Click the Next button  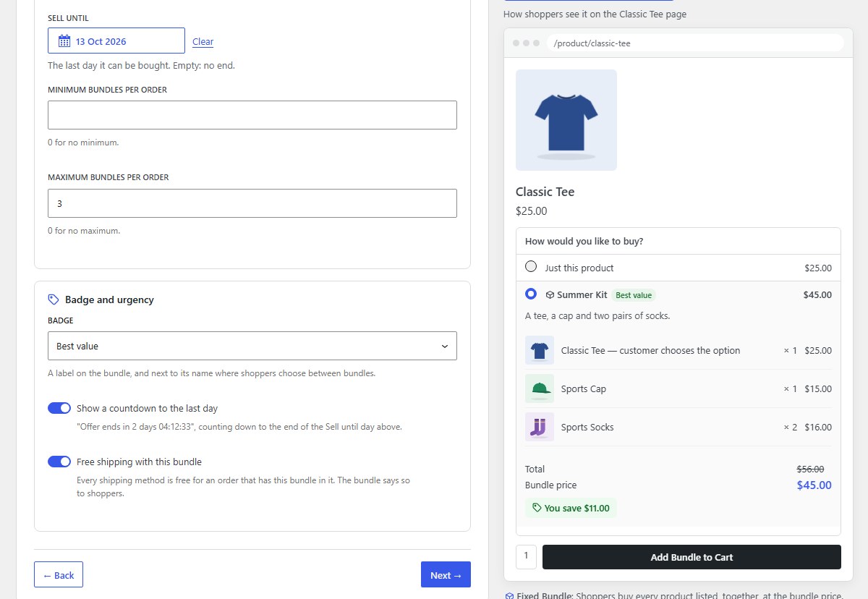pos(446,574)
